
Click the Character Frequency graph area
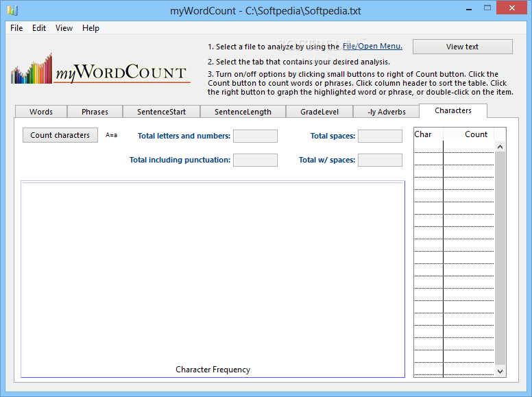click(213, 279)
